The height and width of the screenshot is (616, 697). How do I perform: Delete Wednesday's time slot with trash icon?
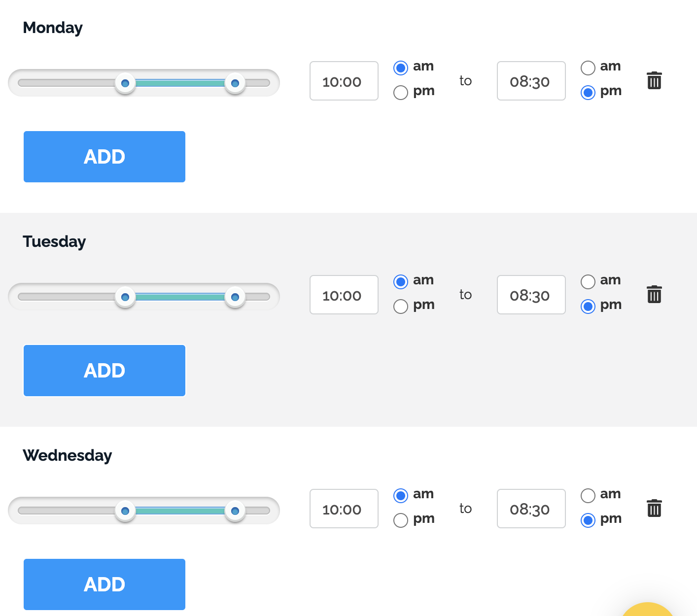[x=654, y=508]
